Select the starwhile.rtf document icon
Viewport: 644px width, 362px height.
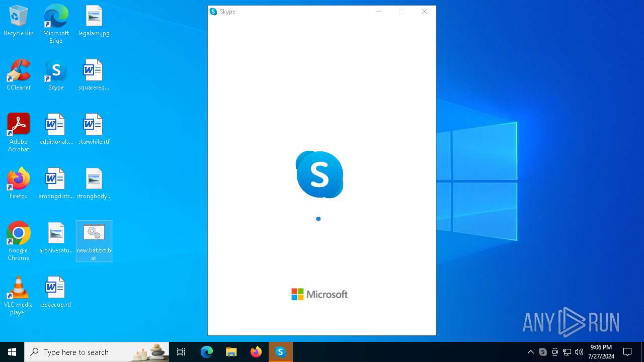click(x=94, y=130)
